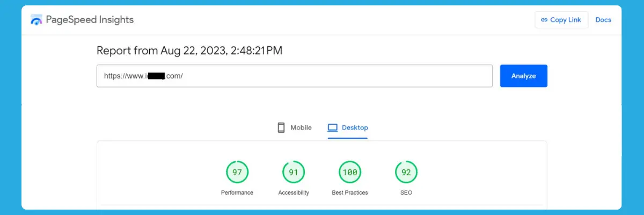Copy the report link with Copy Link
Viewport: 644px width, 215px height.
[x=561, y=20]
